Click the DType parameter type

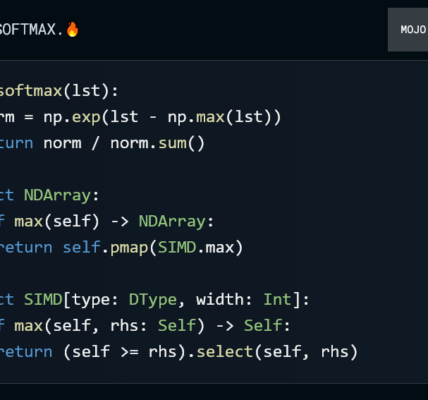(153, 300)
